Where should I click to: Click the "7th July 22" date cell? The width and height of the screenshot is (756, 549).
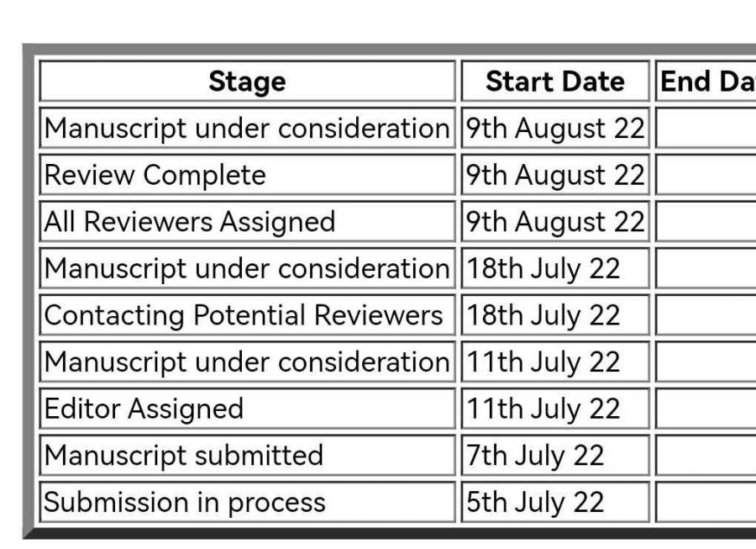tap(554, 456)
